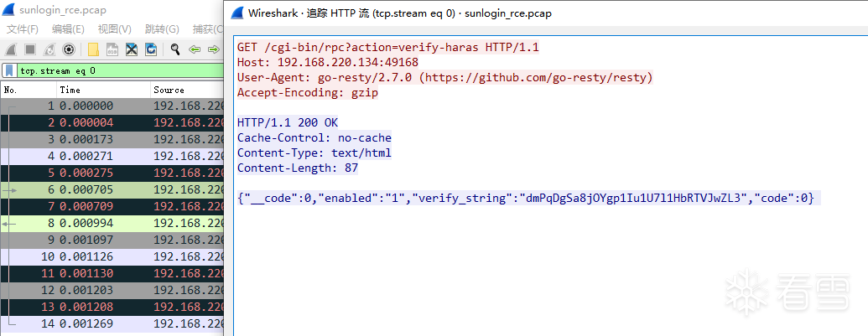Click the display filter bookmark icon
This screenshot has width=868, height=336.
tap(10, 70)
